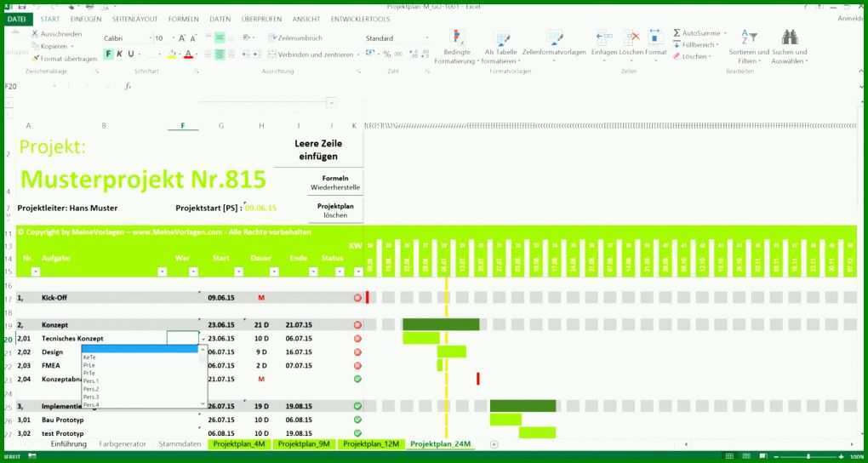Toggle underline U formatting
Screen dimensions: 868x463
pyautogui.click(x=131, y=54)
